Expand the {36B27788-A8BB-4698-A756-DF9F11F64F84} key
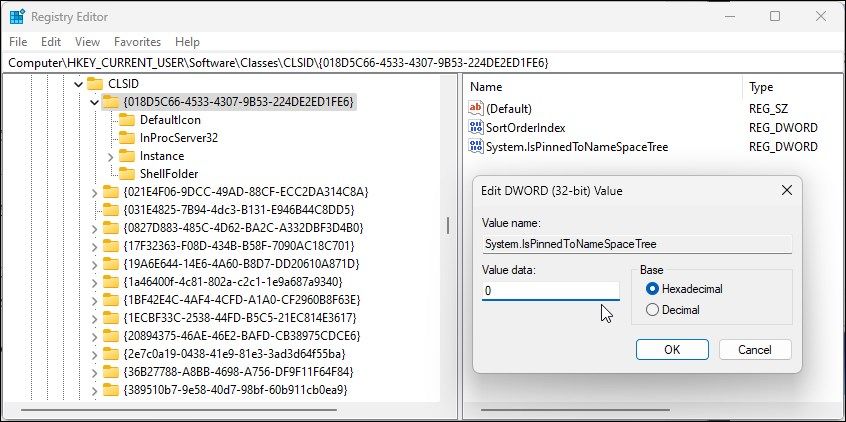Image resolution: width=846 pixels, height=422 pixels. pos(95,373)
